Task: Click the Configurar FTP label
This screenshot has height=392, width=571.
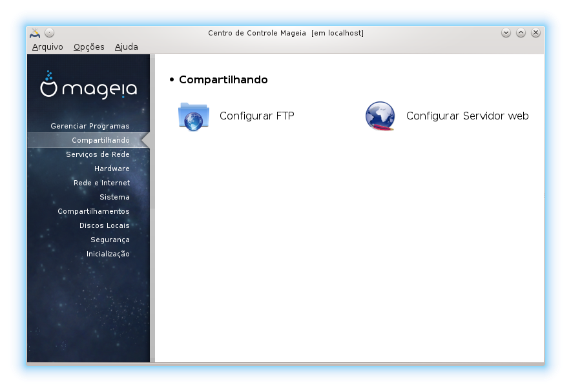Action: tap(256, 116)
